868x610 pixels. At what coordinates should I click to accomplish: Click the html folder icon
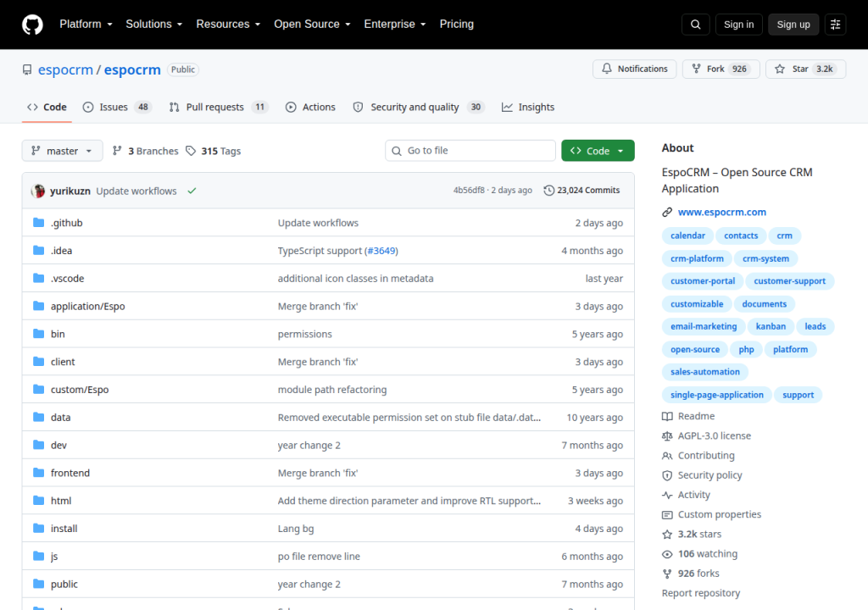(x=38, y=501)
